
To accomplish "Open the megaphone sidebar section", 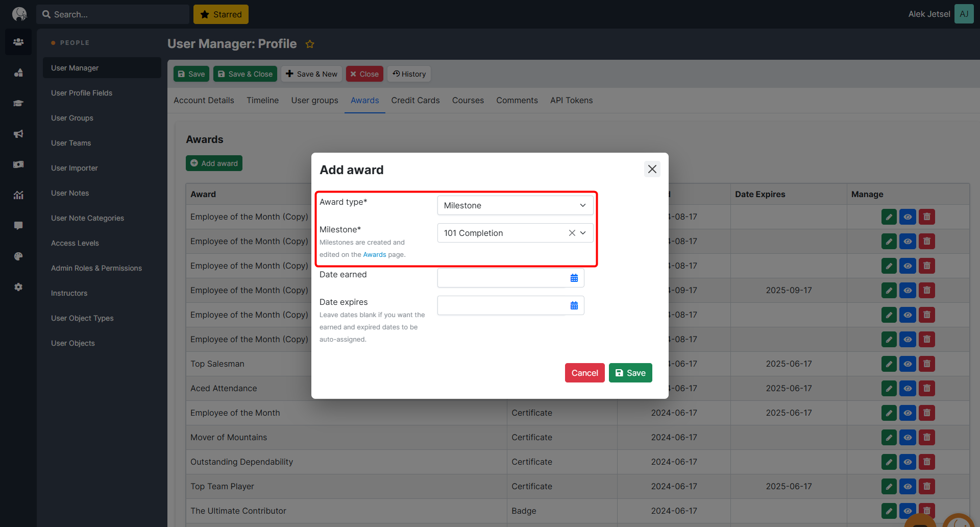I will (18, 134).
